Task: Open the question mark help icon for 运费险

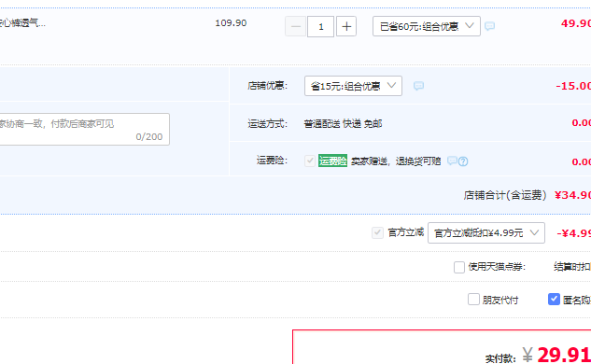Action: pyautogui.click(x=463, y=161)
